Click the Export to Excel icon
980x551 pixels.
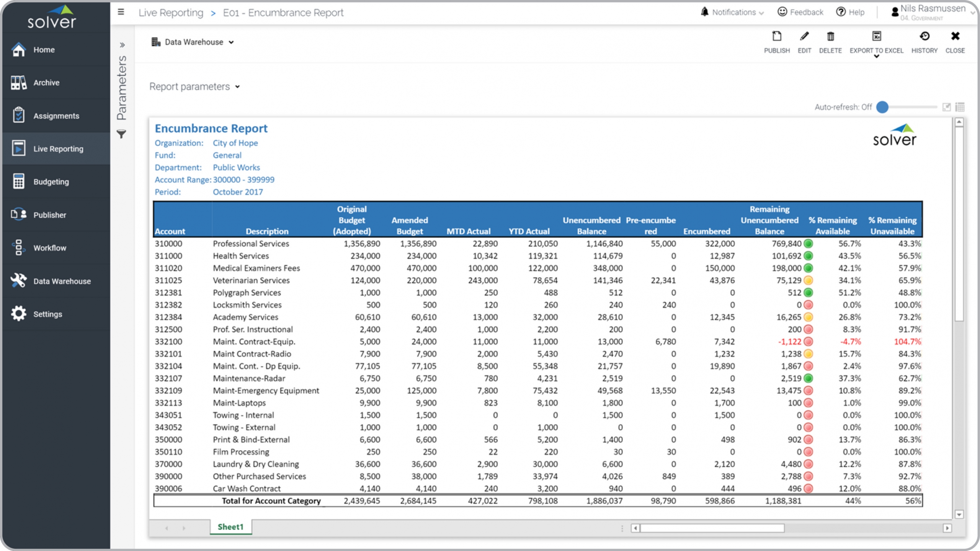pyautogui.click(x=876, y=37)
